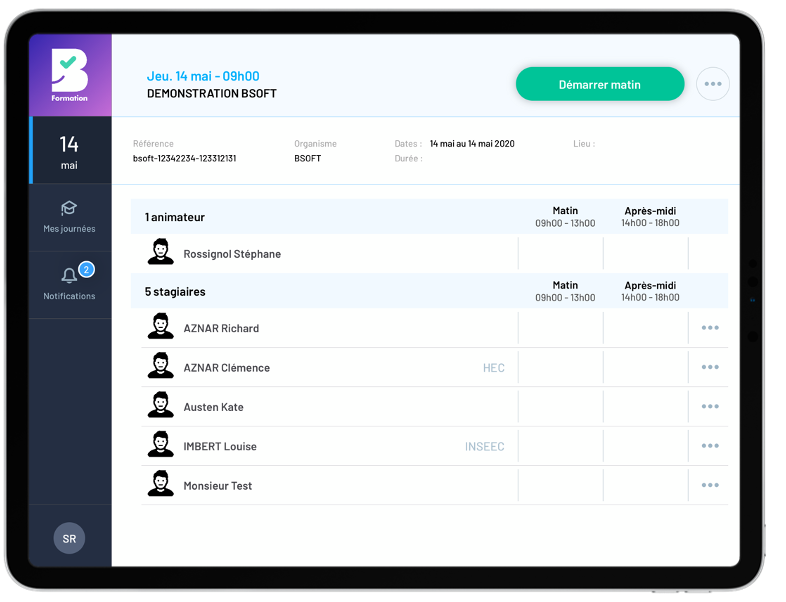Viewport: 786px width, 602px height.
Task: Click Rossignol Stéphane's avatar icon
Action: [160, 252]
